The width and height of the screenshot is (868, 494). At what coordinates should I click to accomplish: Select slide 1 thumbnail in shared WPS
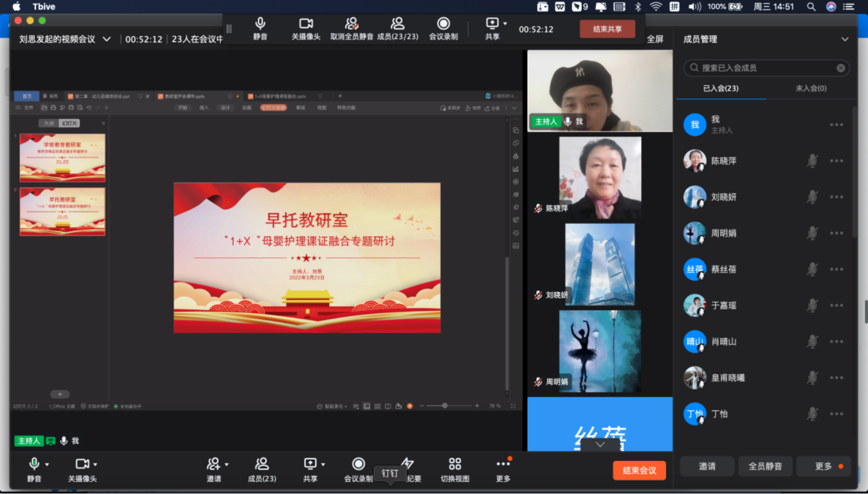click(x=62, y=158)
